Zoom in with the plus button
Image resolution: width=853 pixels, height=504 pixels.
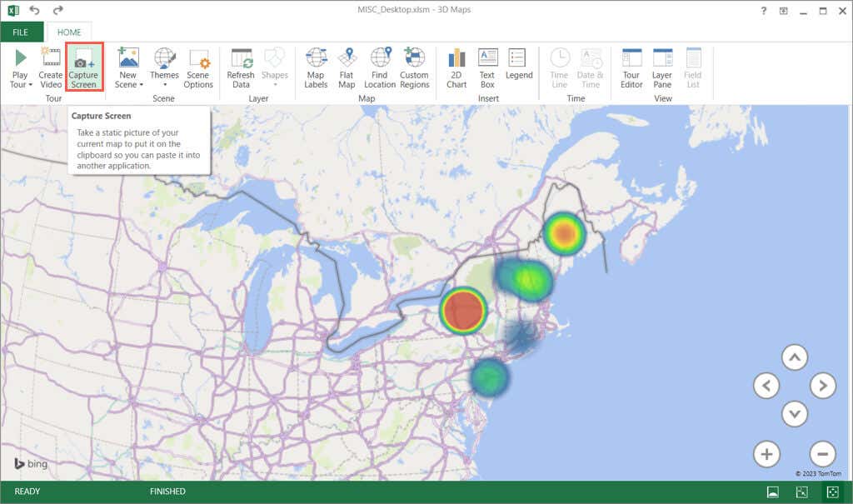[766, 454]
